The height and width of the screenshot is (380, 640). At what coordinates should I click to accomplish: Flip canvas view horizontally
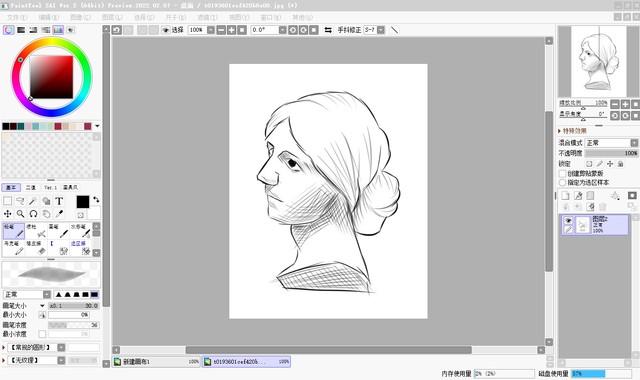[x=328, y=30]
